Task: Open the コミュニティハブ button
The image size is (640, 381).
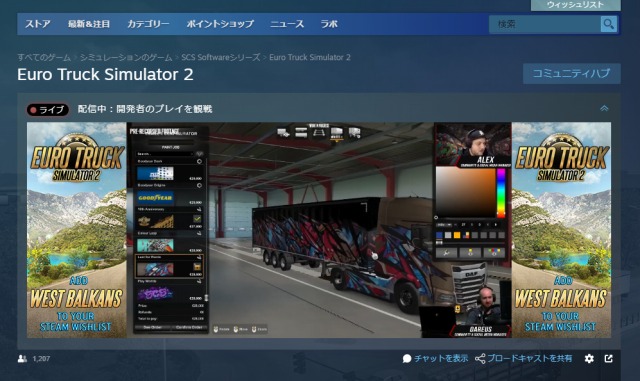Action: 571,74
